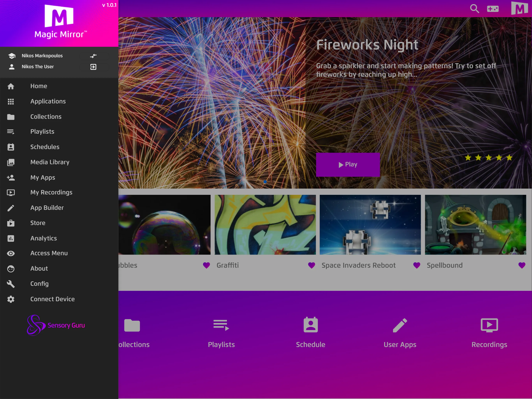Image resolution: width=532 pixels, height=399 pixels.
Task: Open the App Builder section
Action: pyautogui.click(x=47, y=207)
